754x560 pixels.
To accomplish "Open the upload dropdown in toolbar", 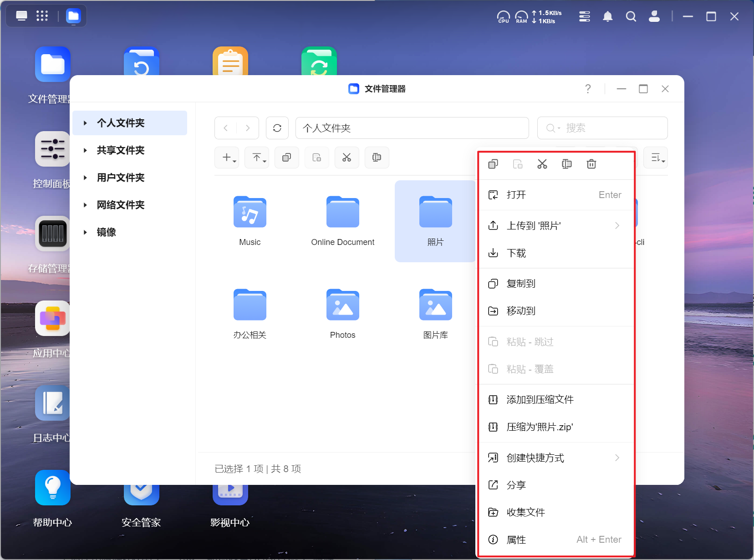I will click(x=257, y=158).
